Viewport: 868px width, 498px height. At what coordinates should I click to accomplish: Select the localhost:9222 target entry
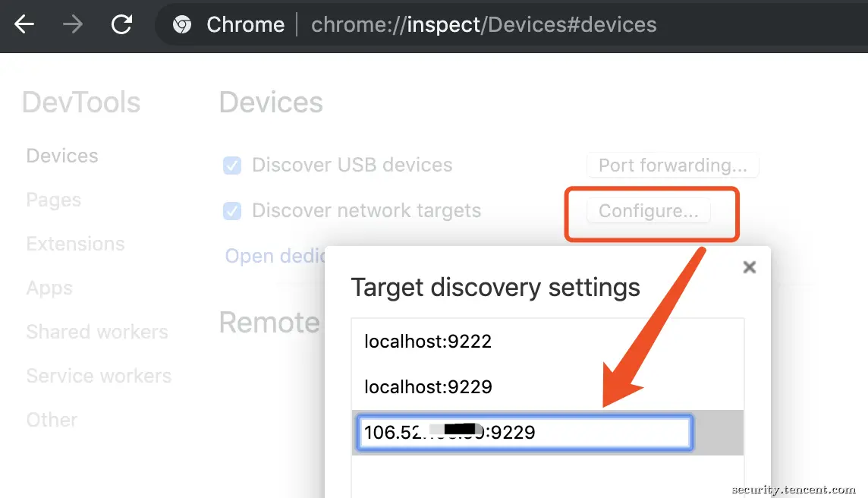[x=548, y=341]
